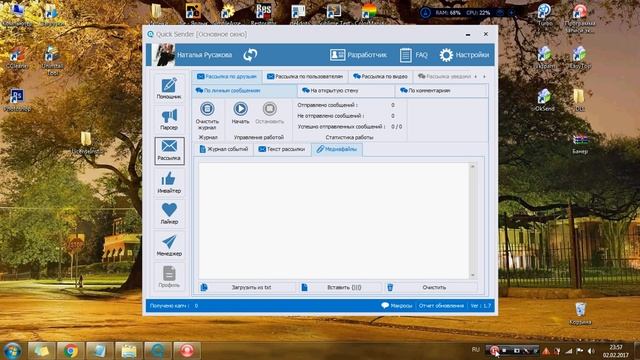The image size is (640, 360).
Task: Open Настройки settings
Action: point(464,55)
